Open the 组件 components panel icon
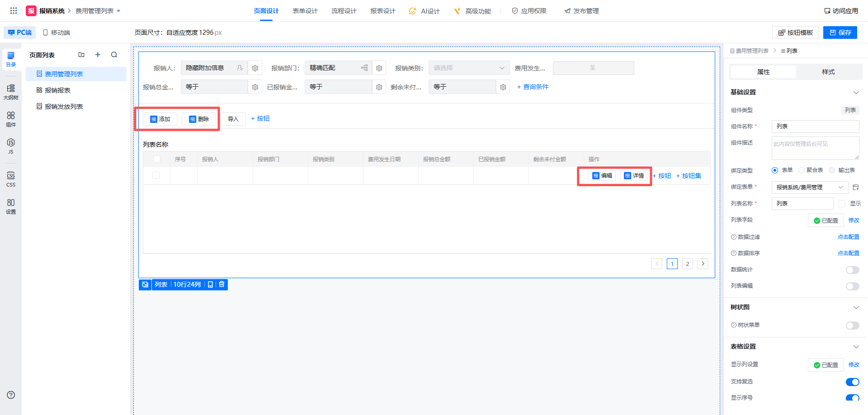Viewport: 868px width, 415px height. pyautogui.click(x=11, y=119)
